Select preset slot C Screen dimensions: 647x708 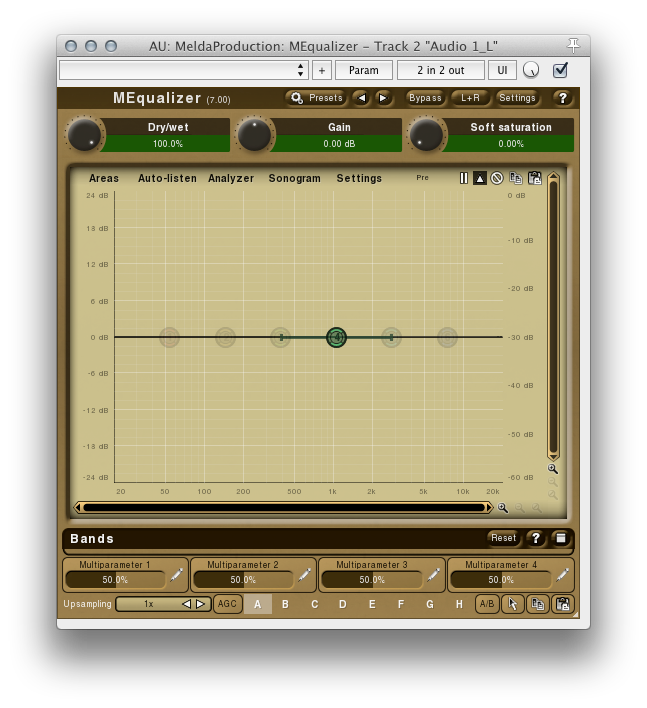coord(315,604)
